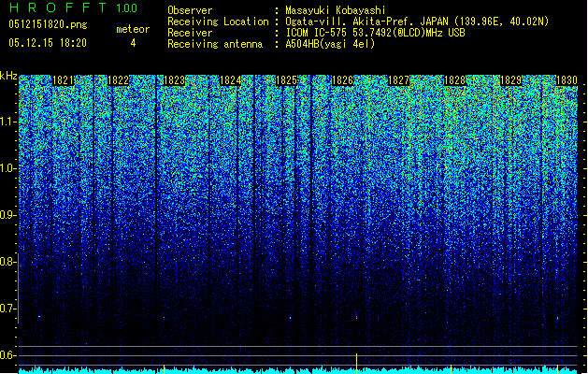Select the ICOM IC-575 53.7492 MHz receiver text

click(x=375, y=33)
